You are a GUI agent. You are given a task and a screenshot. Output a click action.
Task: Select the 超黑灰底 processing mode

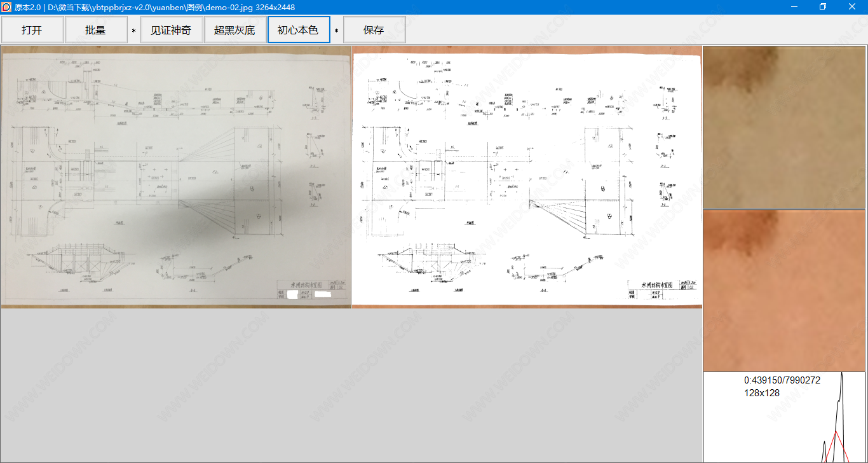[x=234, y=30]
